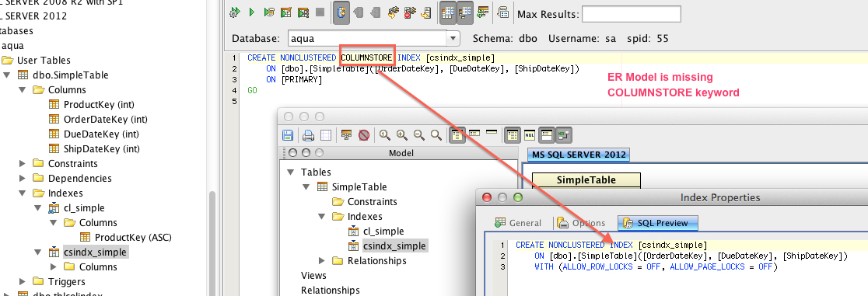Expand the Dependencies folder in schema tree
Image resolution: width=868 pixels, height=296 pixels.
(x=23, y=178)
